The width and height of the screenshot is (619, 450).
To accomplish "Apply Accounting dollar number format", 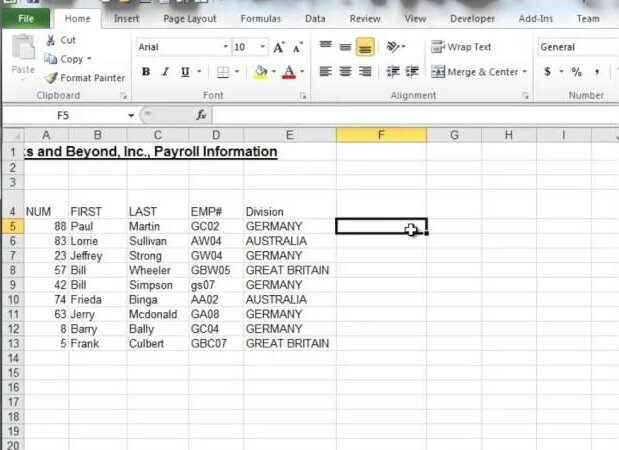I will [548, 72].
